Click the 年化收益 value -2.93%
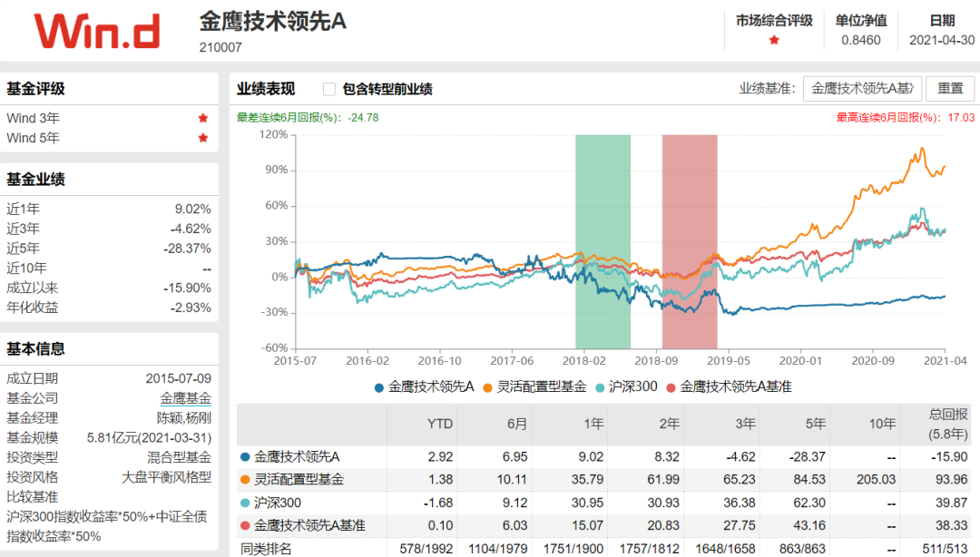The height and width of the screenshot is (557, 980). pyautogui.click(x=191, y=308)
